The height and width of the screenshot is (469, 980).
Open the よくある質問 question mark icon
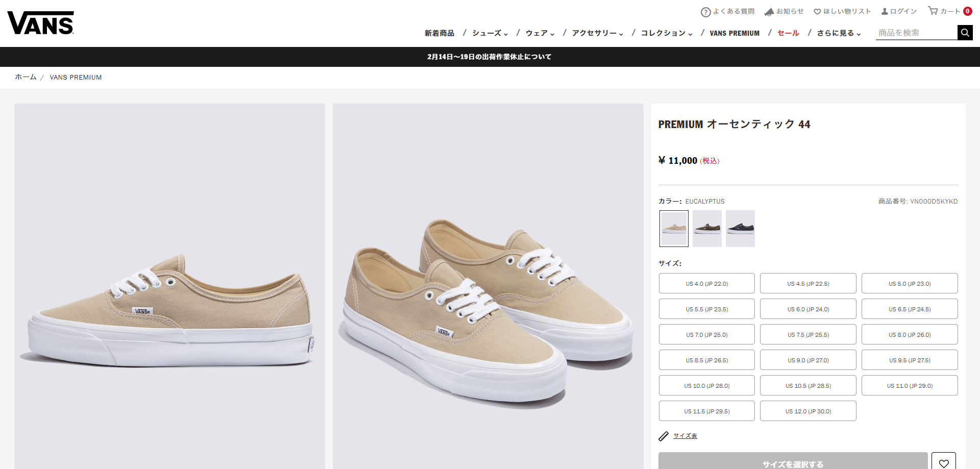[x=706, y=11]
